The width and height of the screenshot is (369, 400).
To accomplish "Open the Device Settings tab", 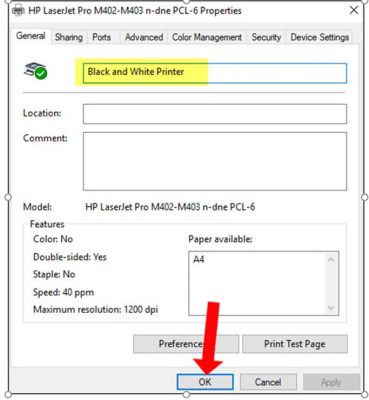I will (x=320, y=37).
